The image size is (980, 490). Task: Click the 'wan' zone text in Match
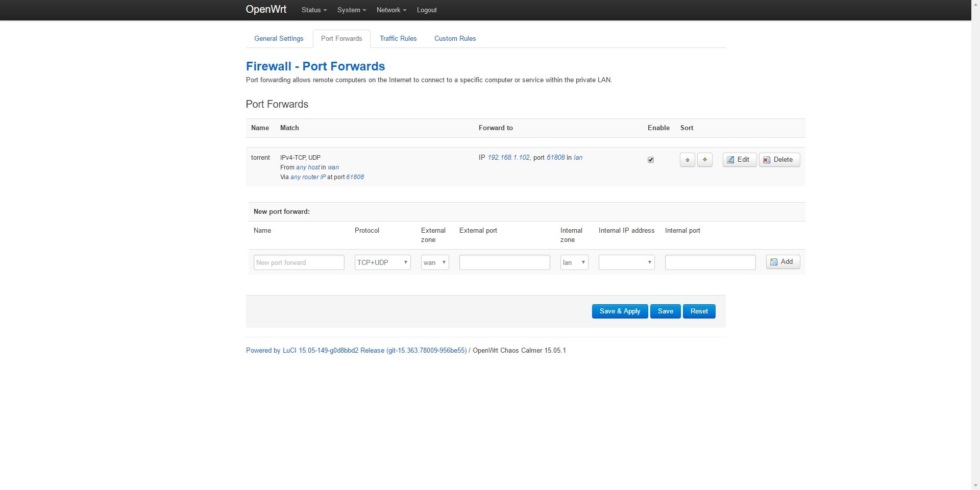(x=333, y=167)
